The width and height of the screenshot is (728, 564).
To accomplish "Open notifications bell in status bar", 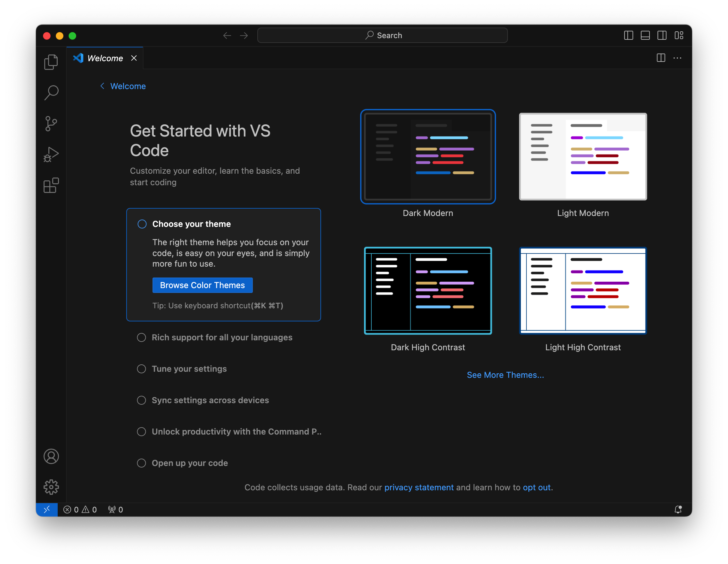I will pos(678,509).
